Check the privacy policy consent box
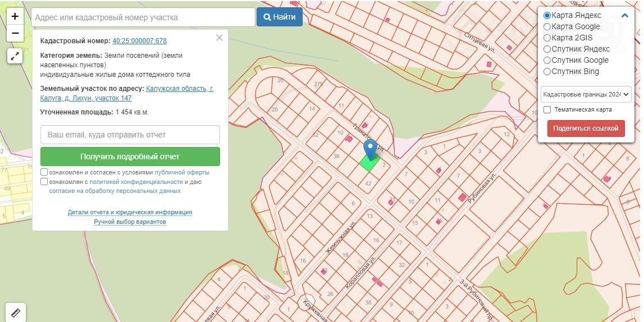The height and width of the screenshot is (322, 644). click(44, 182)
